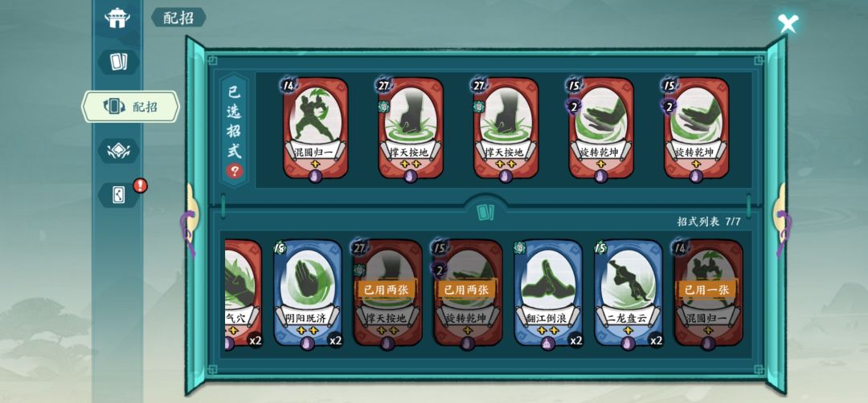868x403 pixels.
Task: Add the 翻江倒浪 card from the list
Action: [549, 294]
